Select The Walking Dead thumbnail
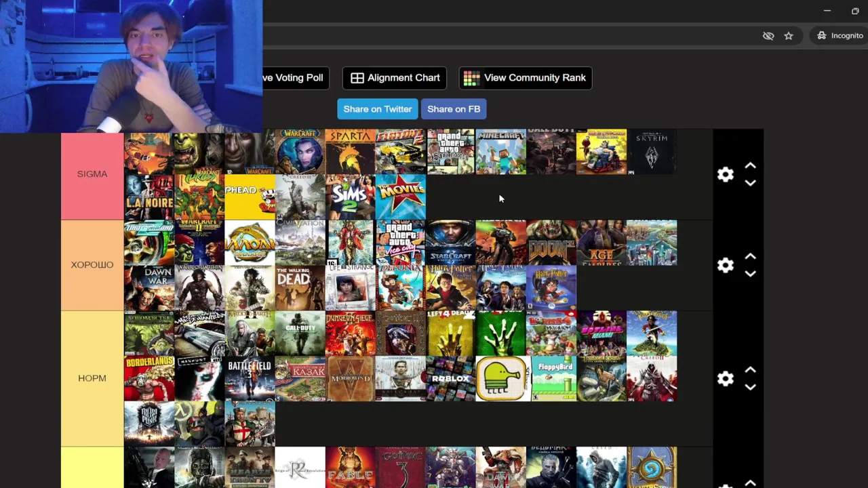Viewport: 868px width, 488px height. [300, 288]
